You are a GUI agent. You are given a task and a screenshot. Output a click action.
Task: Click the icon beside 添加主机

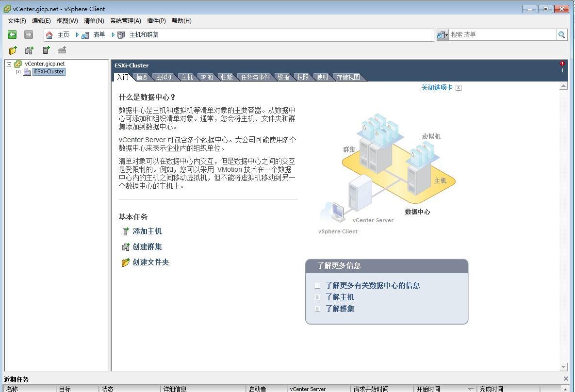125,231
